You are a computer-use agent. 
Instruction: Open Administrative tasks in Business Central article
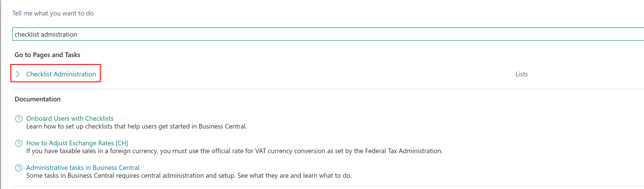[82, 168]
